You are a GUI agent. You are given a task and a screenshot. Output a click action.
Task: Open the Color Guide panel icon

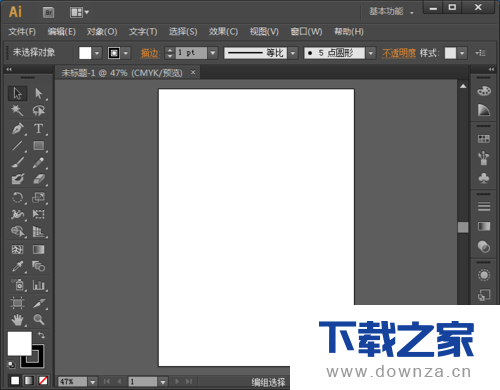[x=484, y=110]
